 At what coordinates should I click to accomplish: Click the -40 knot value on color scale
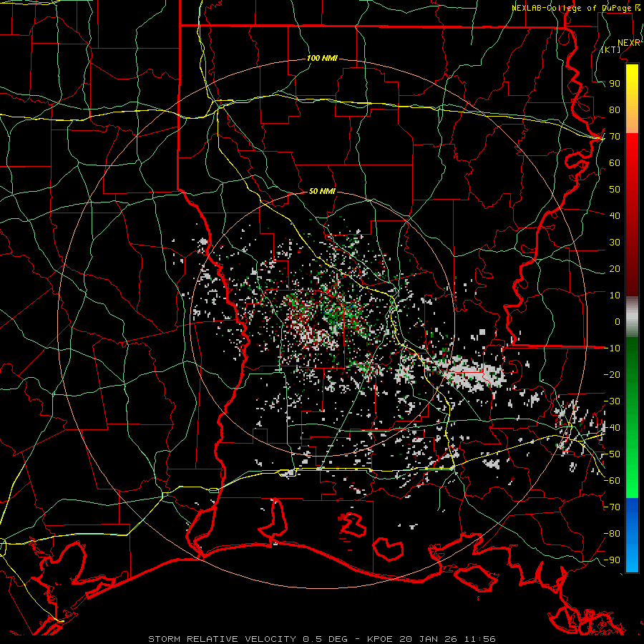pyautogui.click(x=612, y=428)
